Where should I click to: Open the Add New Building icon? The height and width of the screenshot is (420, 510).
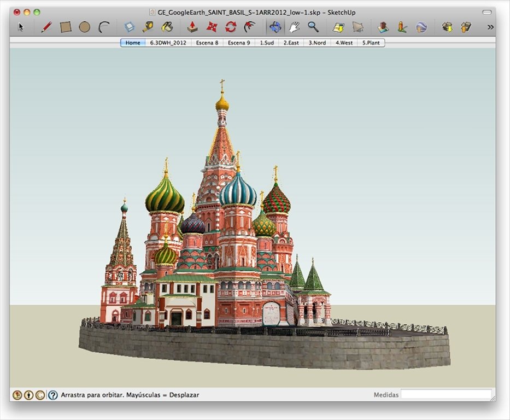point(383,27)
